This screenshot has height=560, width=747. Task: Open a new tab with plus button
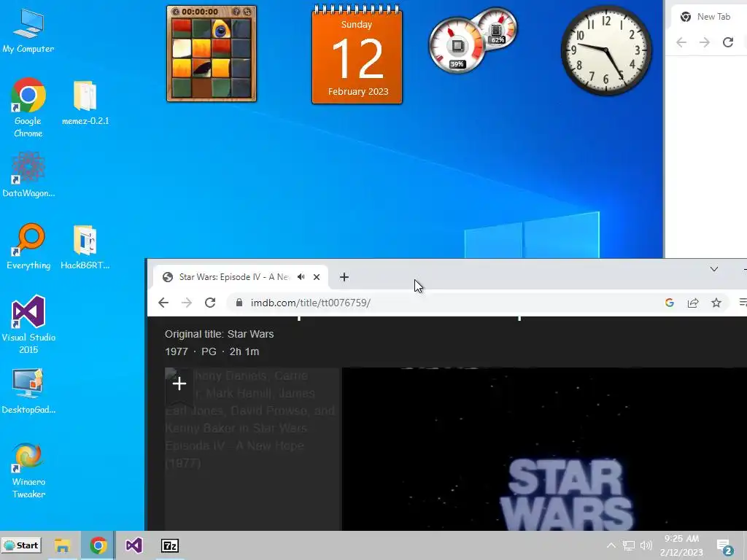344,276
